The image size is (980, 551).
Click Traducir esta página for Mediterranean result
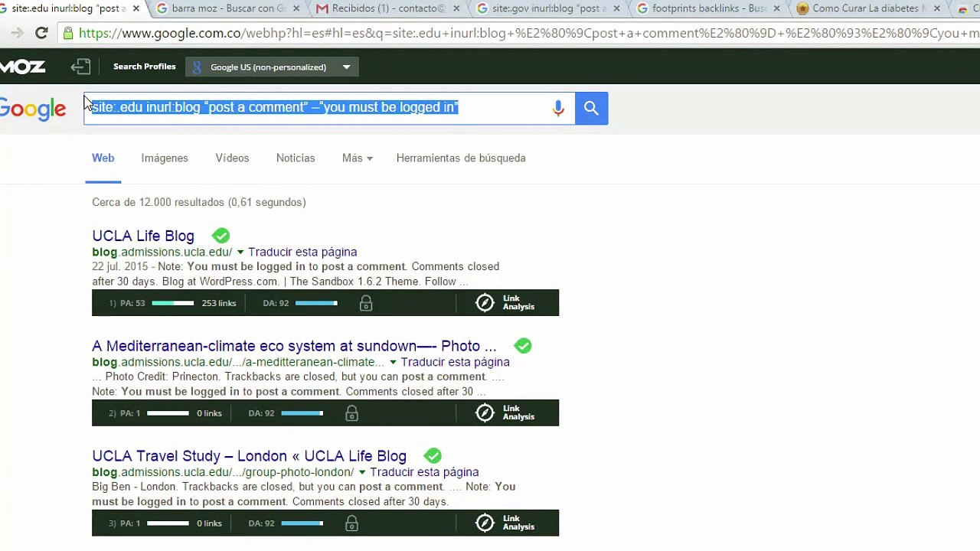(455, 362)
